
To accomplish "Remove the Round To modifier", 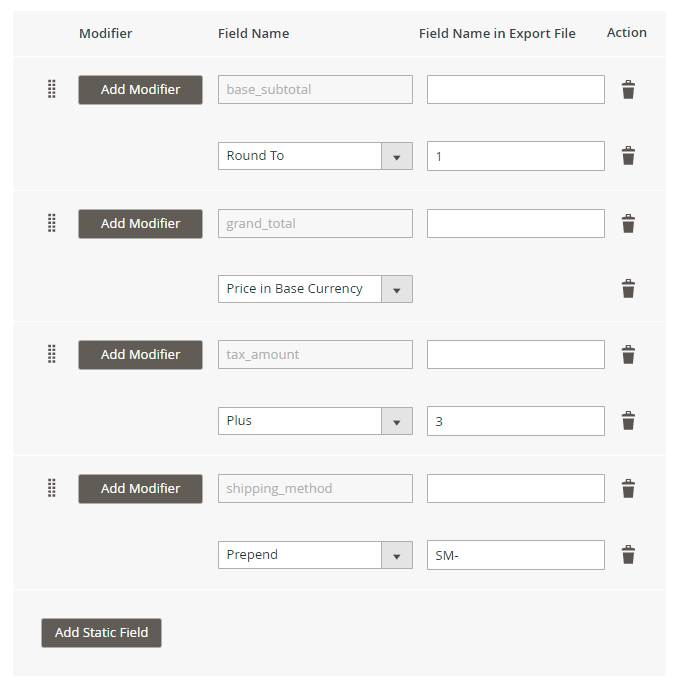I will point(628,156).
